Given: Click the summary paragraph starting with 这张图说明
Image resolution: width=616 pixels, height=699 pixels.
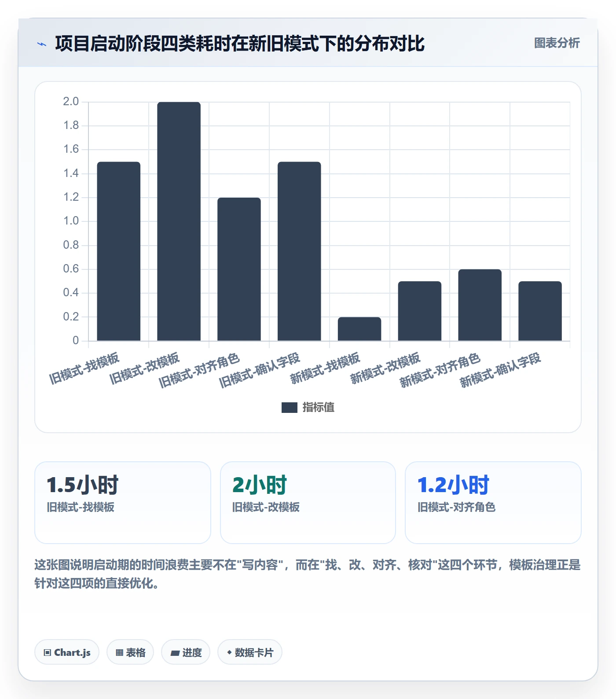Looking at the screenshot, I should [x=308, y=574].
